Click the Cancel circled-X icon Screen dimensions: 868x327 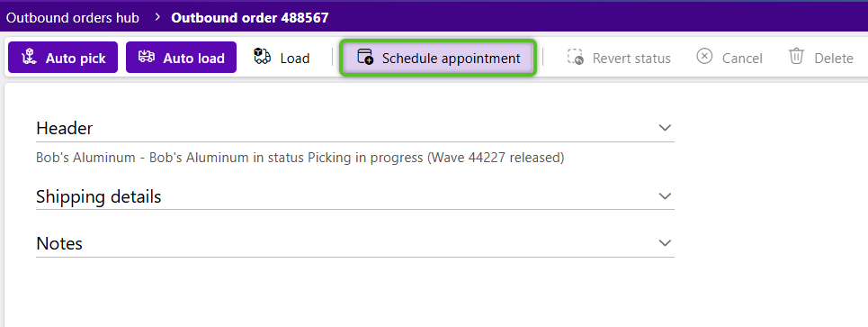tap(704, 57)
